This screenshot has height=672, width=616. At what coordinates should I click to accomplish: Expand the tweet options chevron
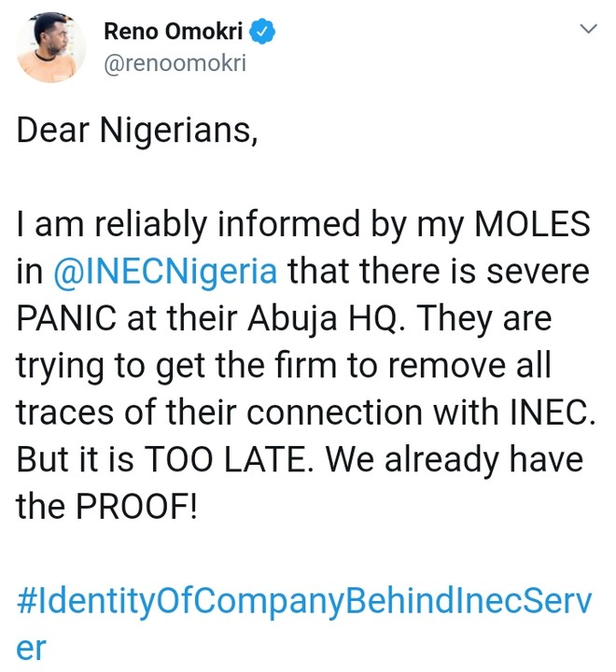click(x=589, y=31)
